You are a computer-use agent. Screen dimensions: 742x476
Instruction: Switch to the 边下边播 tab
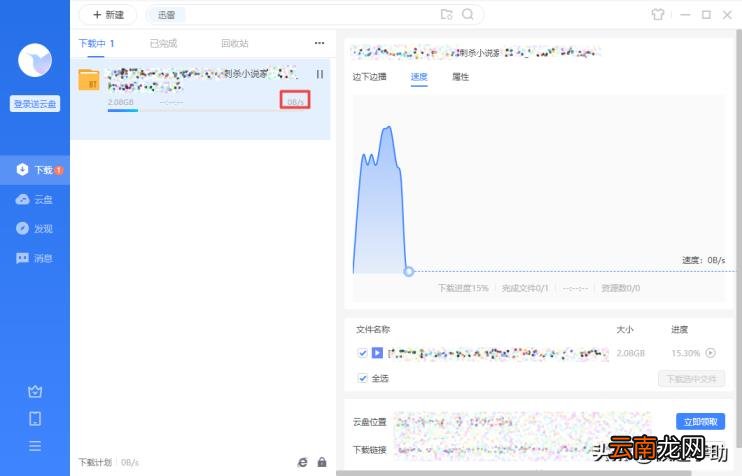[370, 77]
